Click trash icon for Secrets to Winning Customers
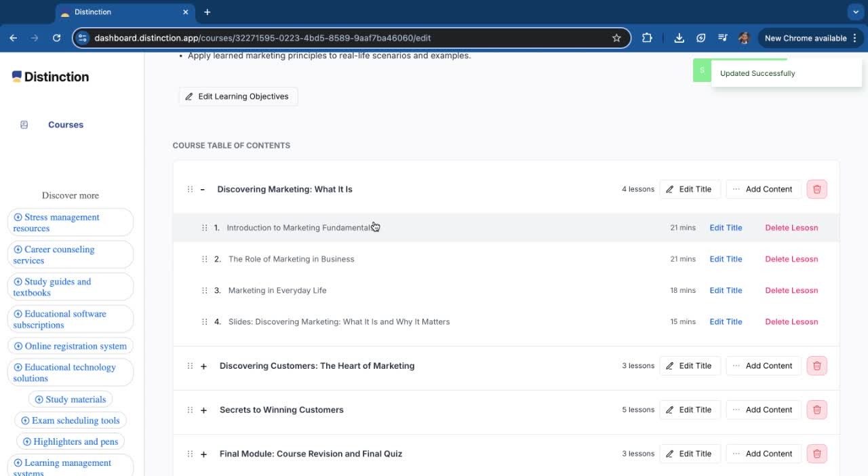 pyautogui.click(x=816, y=410)
